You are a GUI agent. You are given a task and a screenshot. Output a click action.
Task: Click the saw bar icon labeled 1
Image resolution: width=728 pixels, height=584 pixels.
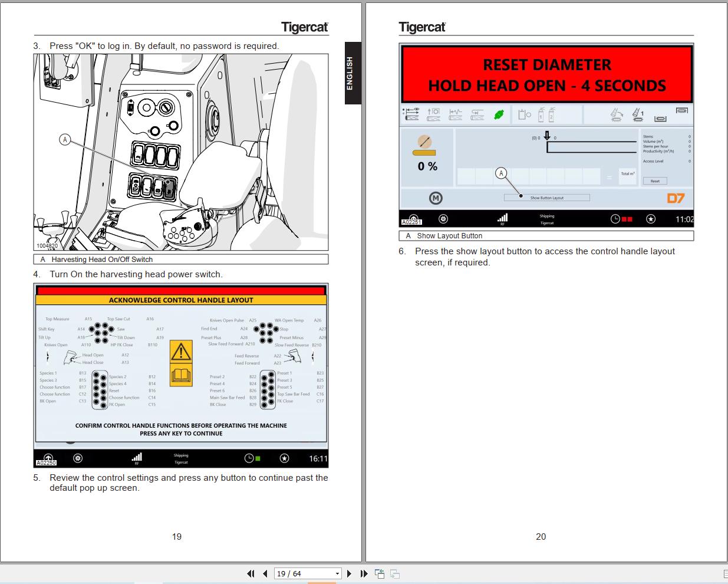click(x=638, y=114)
